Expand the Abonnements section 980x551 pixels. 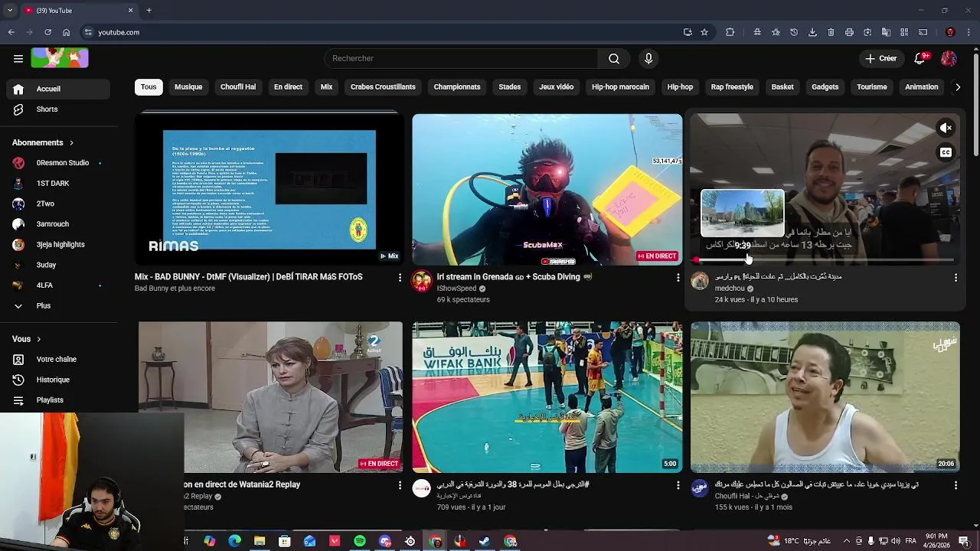(44, 142)
